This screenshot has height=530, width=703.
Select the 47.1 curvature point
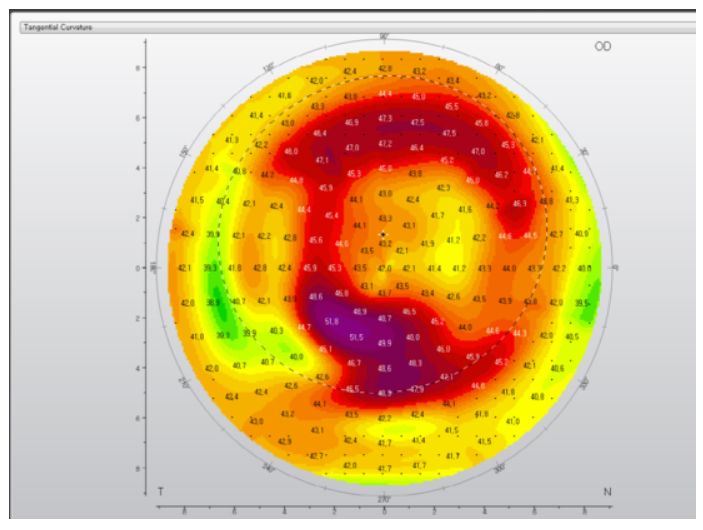click(322, 160)
